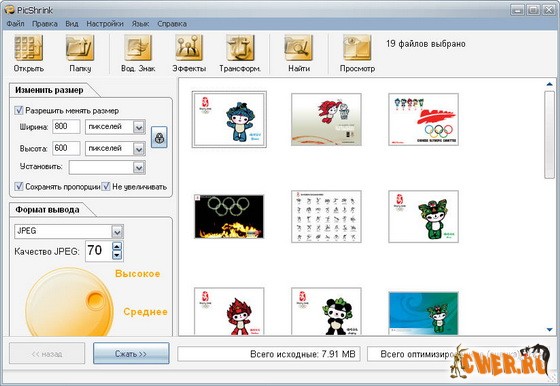Open the Справка menu
Screen dimensions: 560x386
pyautogui.click(x=172, y=24)
